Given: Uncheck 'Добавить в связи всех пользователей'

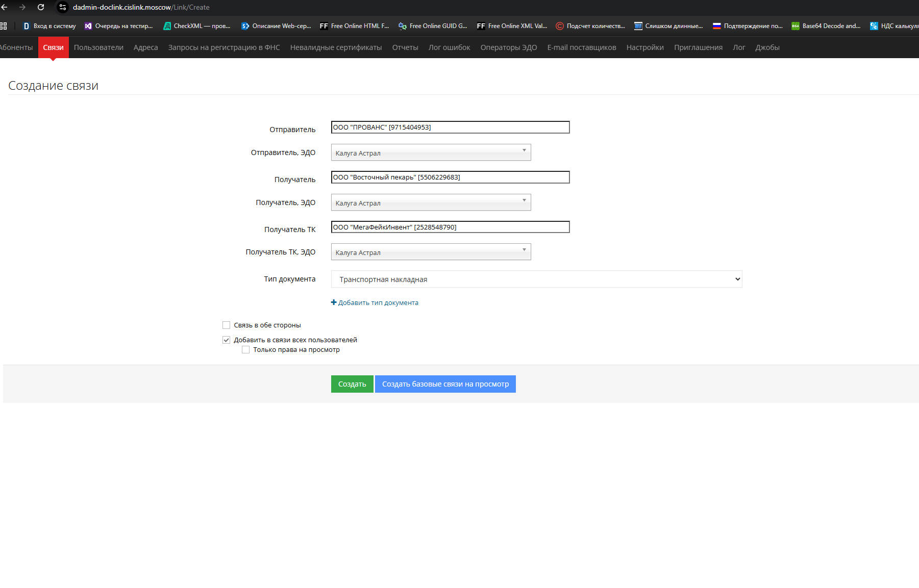Looking at the screenshot, I should pyautogui.click(x=226, y=340).
